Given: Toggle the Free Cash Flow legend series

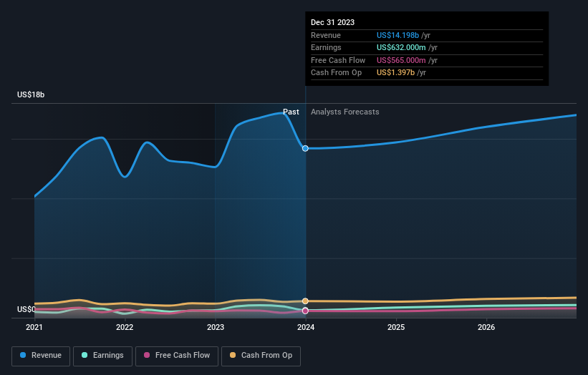Looking at the screenshot, I should tap(177, 356).
